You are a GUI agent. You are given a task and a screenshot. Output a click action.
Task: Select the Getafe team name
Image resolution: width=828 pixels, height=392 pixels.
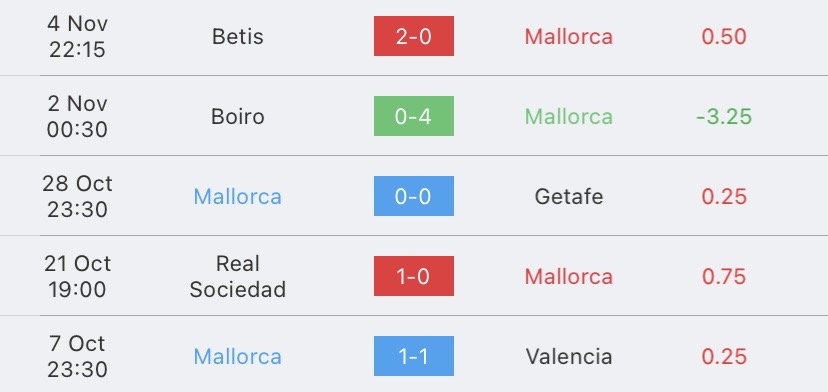[x=569, y=197]
